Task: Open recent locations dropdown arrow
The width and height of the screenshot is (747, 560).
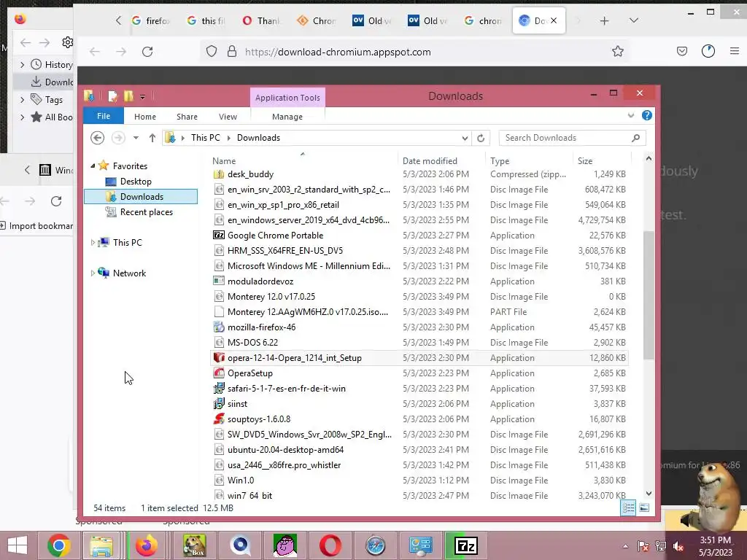Action: click(x=136, y=138)
